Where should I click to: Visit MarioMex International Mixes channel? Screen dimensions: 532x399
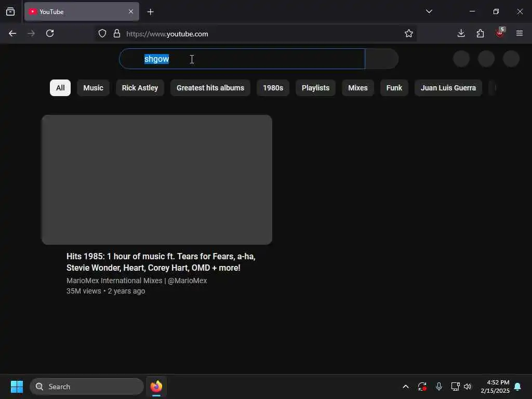click(137, 281)
